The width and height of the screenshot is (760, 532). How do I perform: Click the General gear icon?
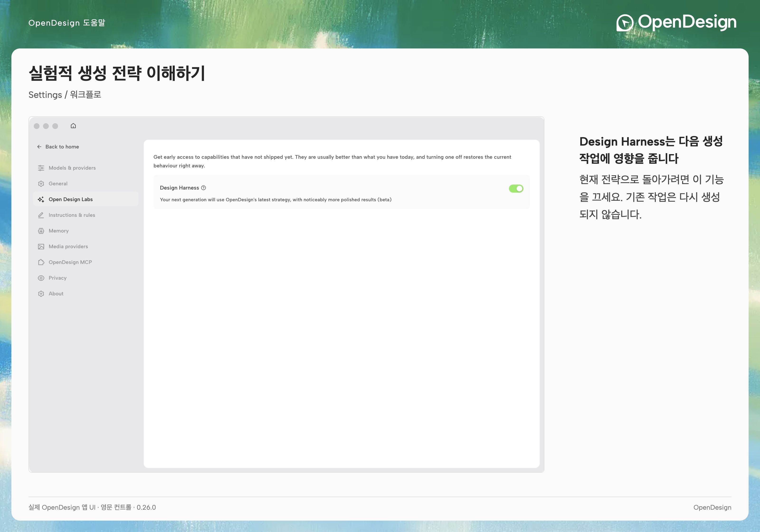[x=41, y=184]
